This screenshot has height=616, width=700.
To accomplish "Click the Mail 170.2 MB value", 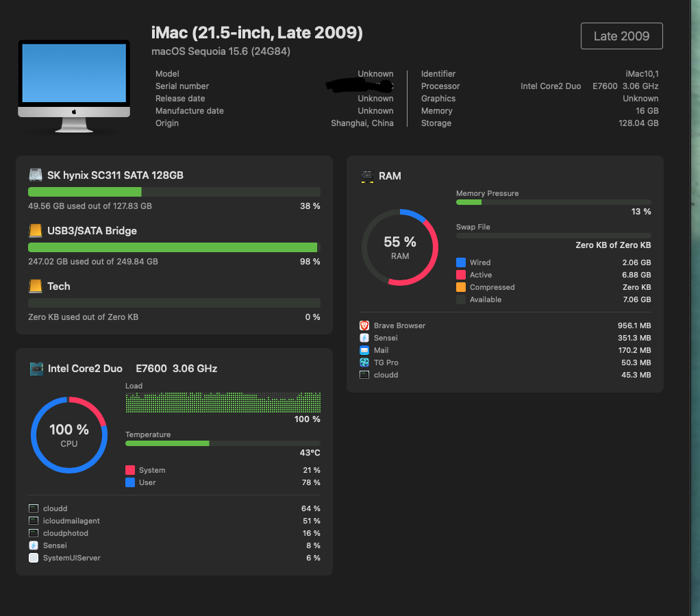I will [634, 350].
